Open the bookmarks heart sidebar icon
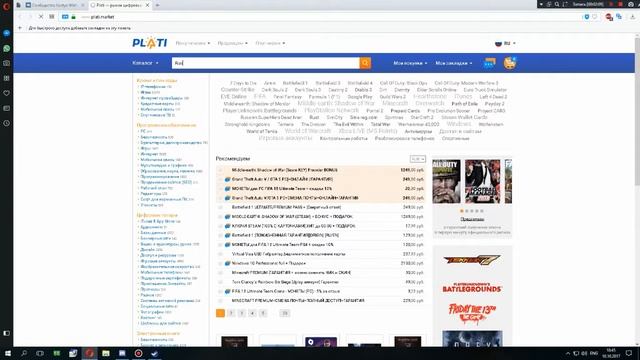640x360 pixels. coord(7,93)
